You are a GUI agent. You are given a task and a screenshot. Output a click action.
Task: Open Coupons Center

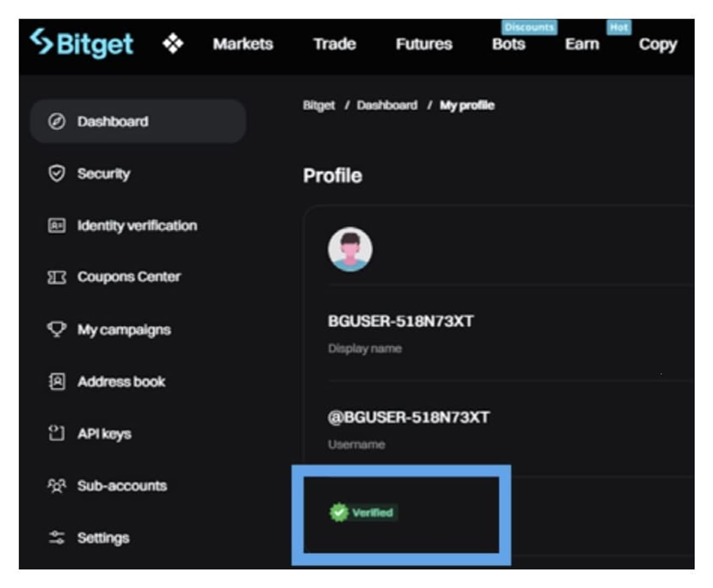click(x=129, y=277)
